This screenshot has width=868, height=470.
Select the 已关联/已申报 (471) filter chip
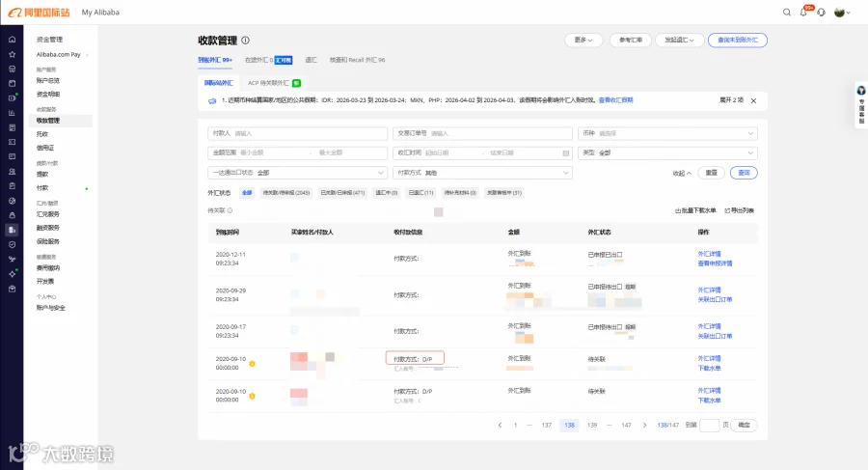[x=342, y=193]
